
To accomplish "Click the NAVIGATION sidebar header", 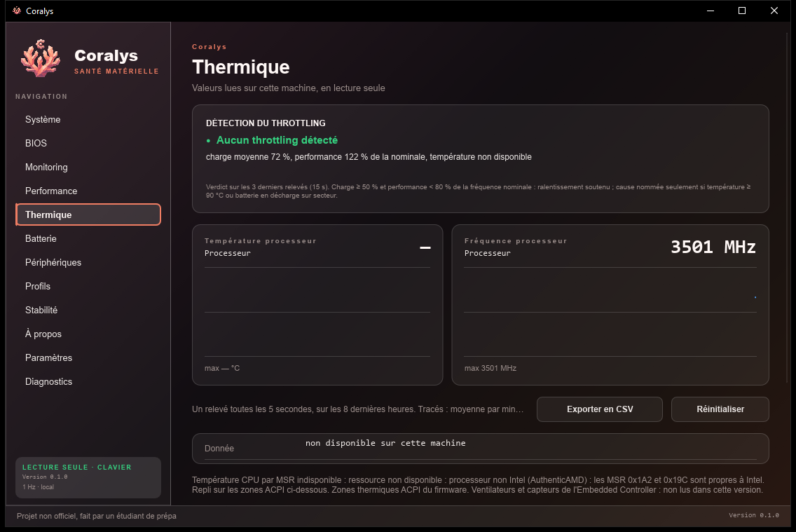I will coord(41,97).
